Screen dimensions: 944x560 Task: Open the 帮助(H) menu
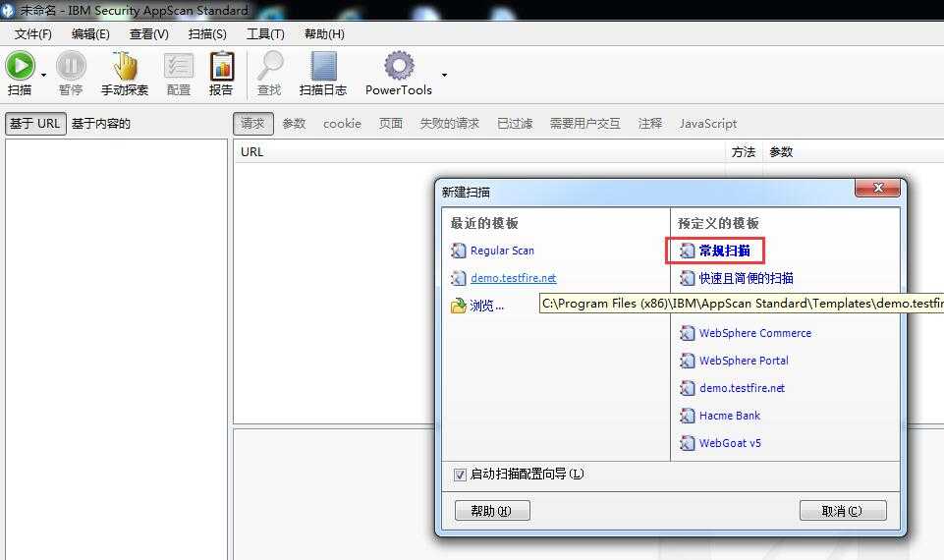click(x=324, y=34)
